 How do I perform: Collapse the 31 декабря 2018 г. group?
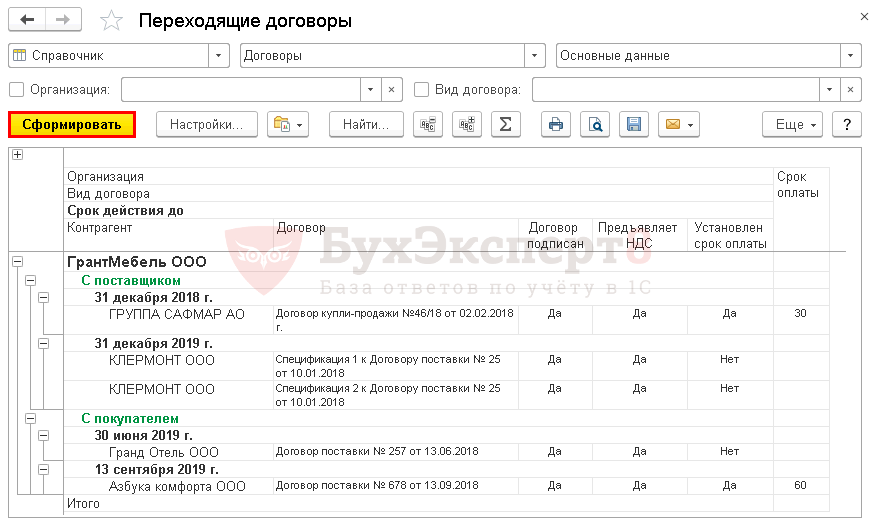44,297
